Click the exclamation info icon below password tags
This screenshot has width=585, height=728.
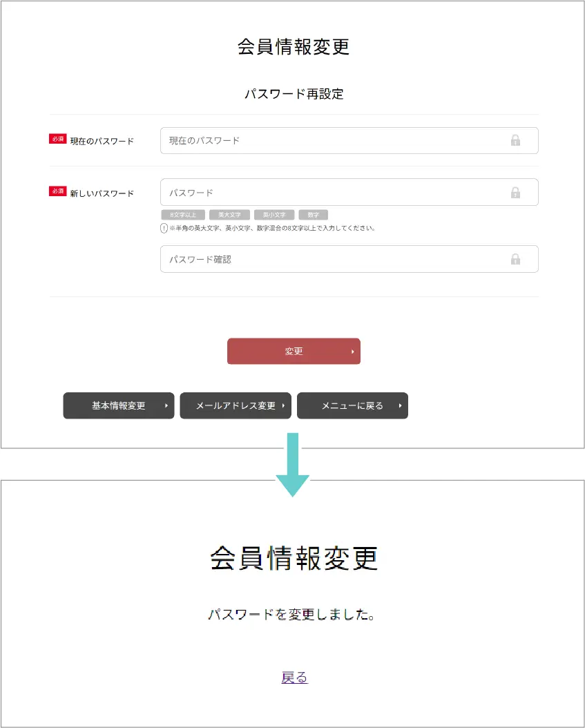click(x=164, y=228)
